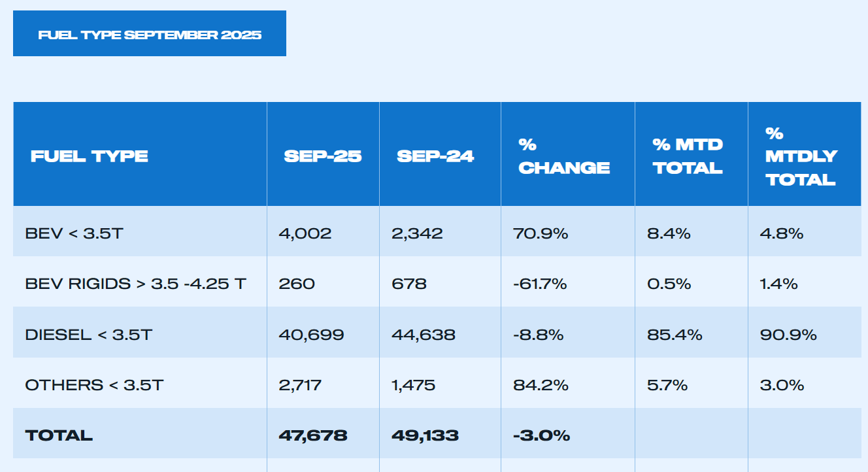
Task: Click the FUEL TYPE column header
Action: coord(90,156)
